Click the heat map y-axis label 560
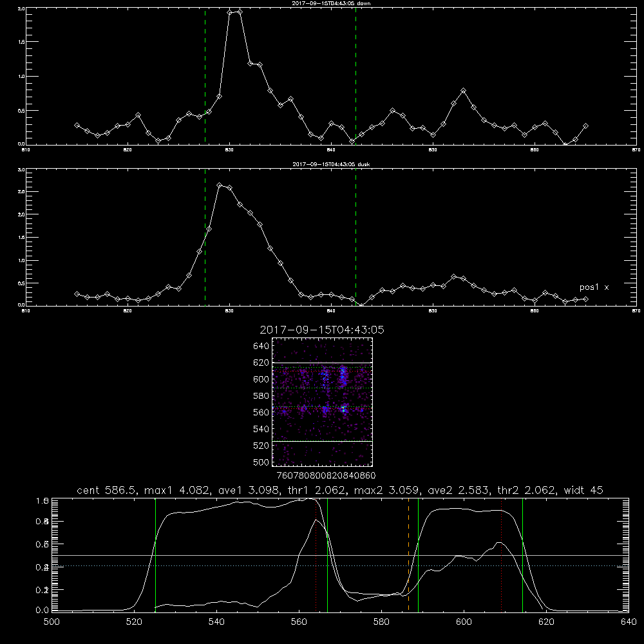This screenshot has width=644, height=644. tap(261, 412)
